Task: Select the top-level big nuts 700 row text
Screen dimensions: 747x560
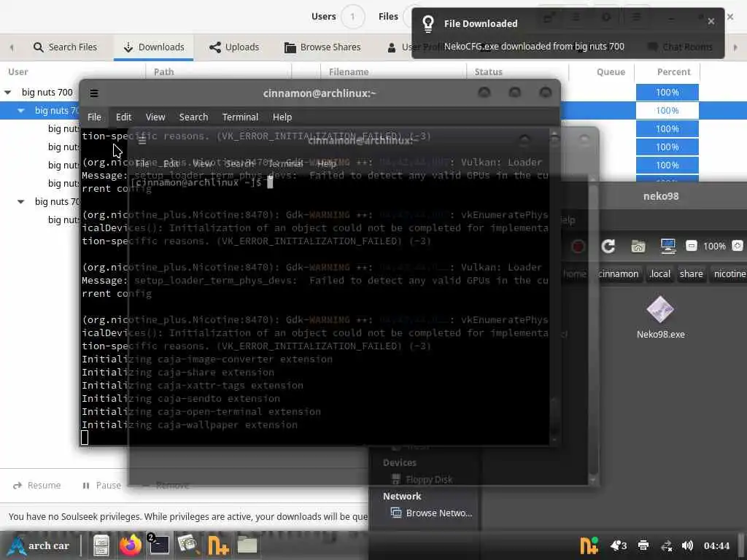Action: 47,93
